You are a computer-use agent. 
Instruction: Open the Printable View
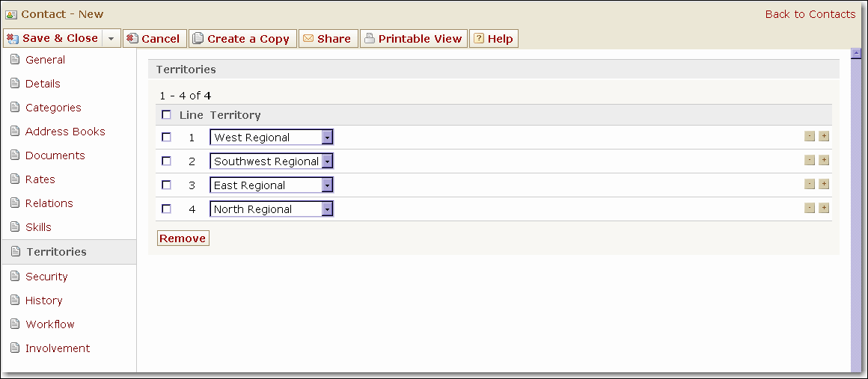[x=414, y=39]
